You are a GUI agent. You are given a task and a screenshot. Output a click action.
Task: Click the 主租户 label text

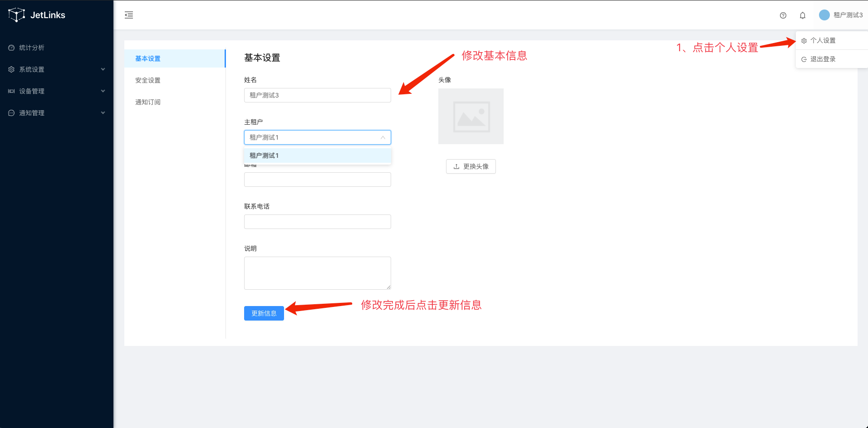[x=254, y=122]
